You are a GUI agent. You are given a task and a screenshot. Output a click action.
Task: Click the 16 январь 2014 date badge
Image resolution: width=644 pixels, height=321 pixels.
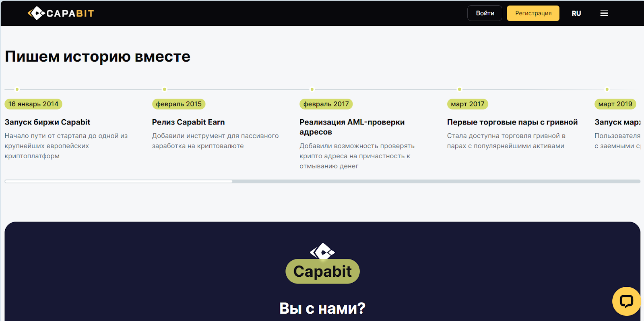coord(33,104)
